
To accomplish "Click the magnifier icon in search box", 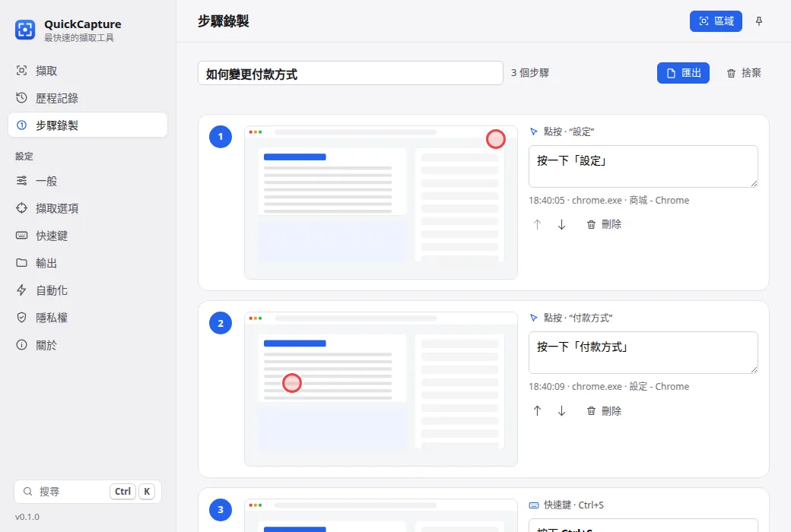I will click(28, 491).
